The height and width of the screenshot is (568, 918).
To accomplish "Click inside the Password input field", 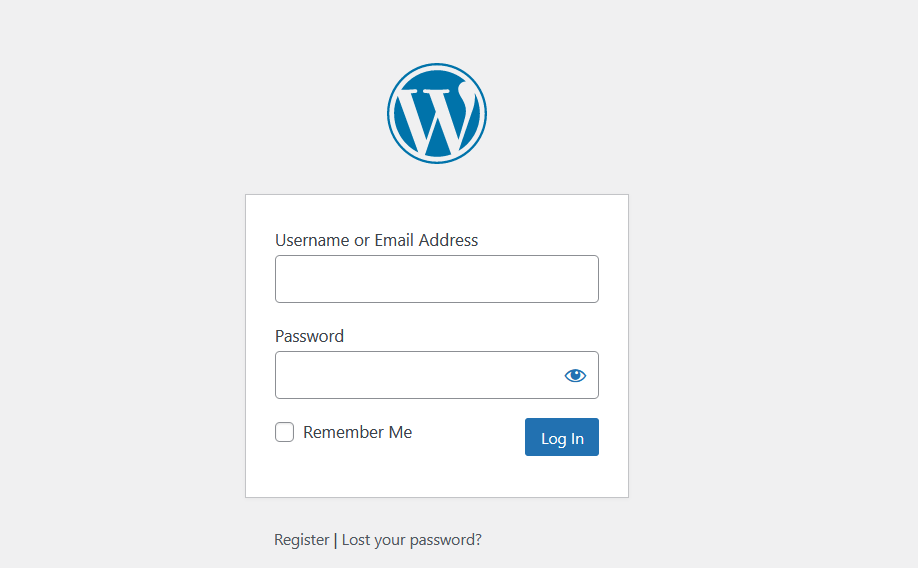I will pos(415,375).
